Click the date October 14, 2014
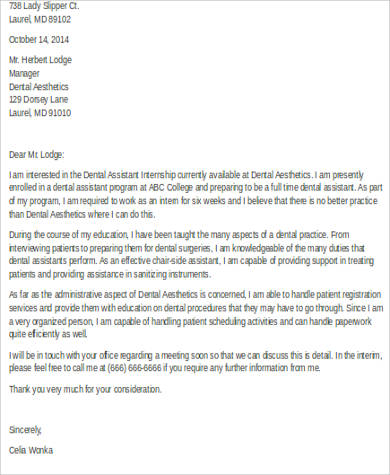390x475 pixels. click(x=39, y=40)
